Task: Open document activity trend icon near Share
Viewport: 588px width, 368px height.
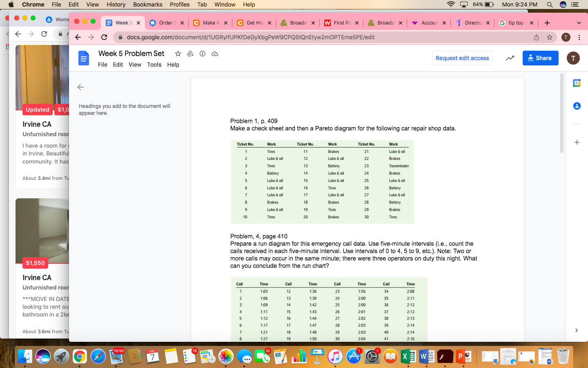Action: coord(510,58)
